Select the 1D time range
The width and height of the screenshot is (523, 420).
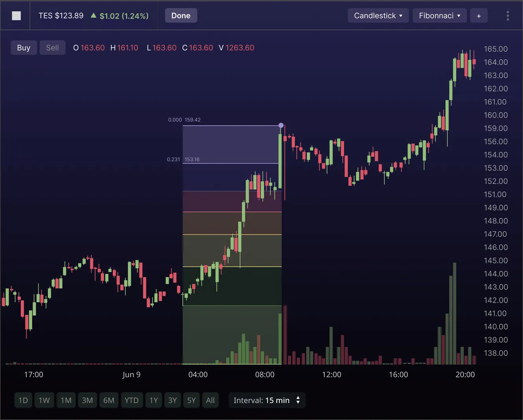point(23,400)
